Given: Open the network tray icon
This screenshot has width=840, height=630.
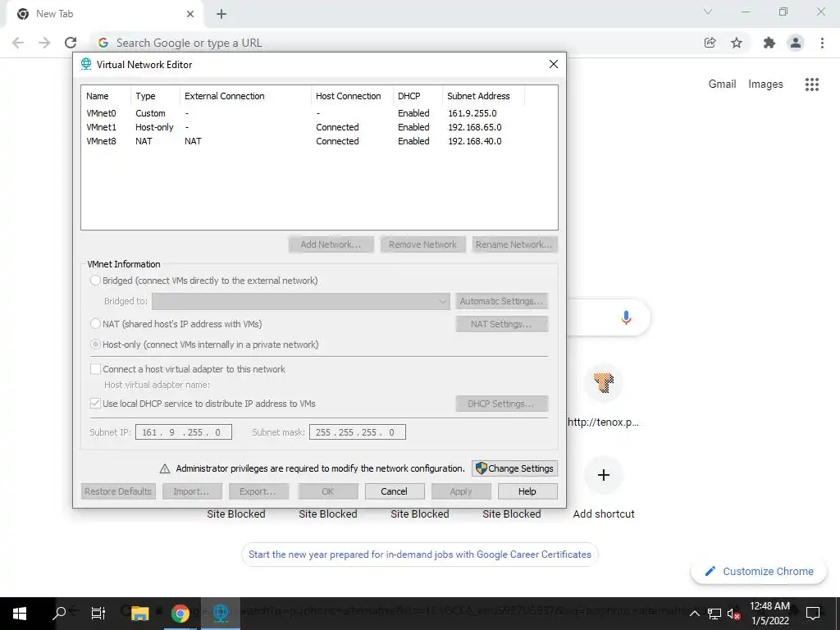Looking at the screenshot, I should (714, 614).
